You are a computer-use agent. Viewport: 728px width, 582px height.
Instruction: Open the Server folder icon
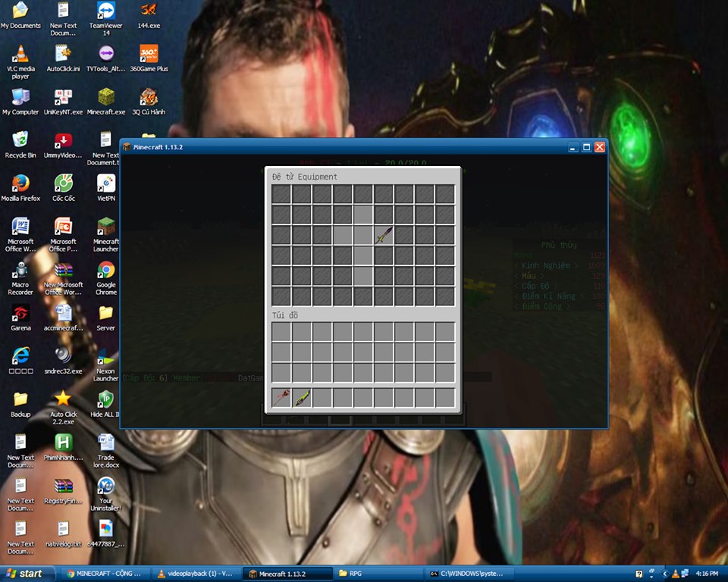[x=106, y=318]
